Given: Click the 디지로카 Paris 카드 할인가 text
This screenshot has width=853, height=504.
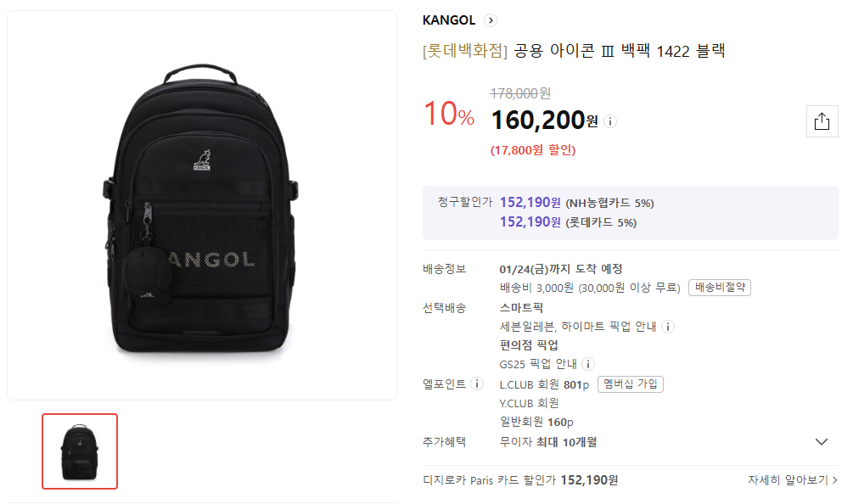Looking at the screenshot, I should (x=520, y=480).
